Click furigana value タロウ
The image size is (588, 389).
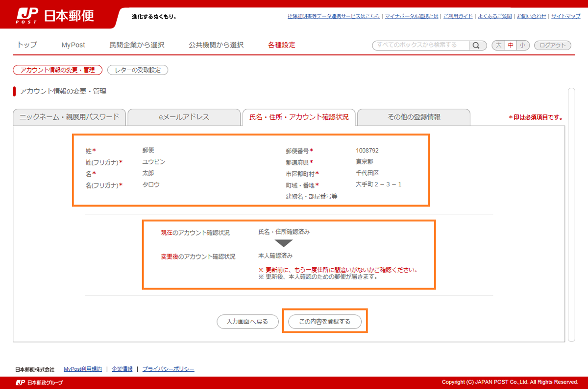point(151,184)
